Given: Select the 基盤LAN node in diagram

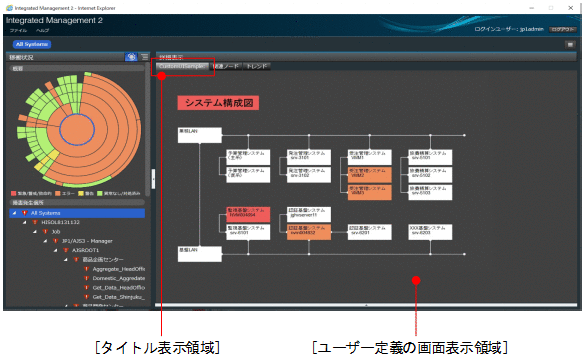Looking at the screenshot, I should tap(200, 254).
